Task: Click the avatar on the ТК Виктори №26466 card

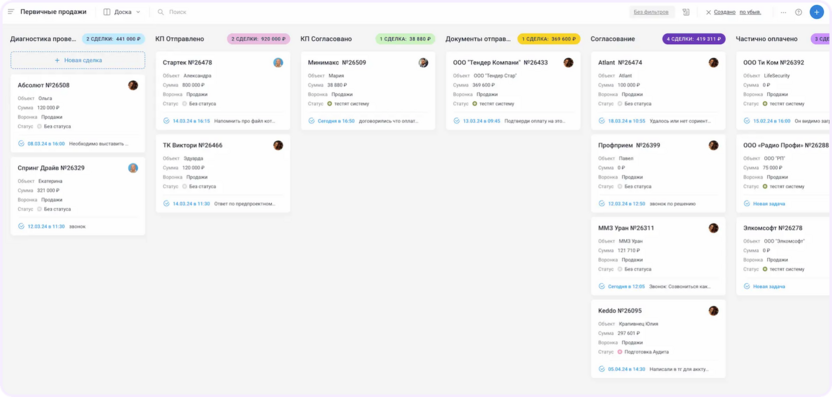Action: coord(278,145)
